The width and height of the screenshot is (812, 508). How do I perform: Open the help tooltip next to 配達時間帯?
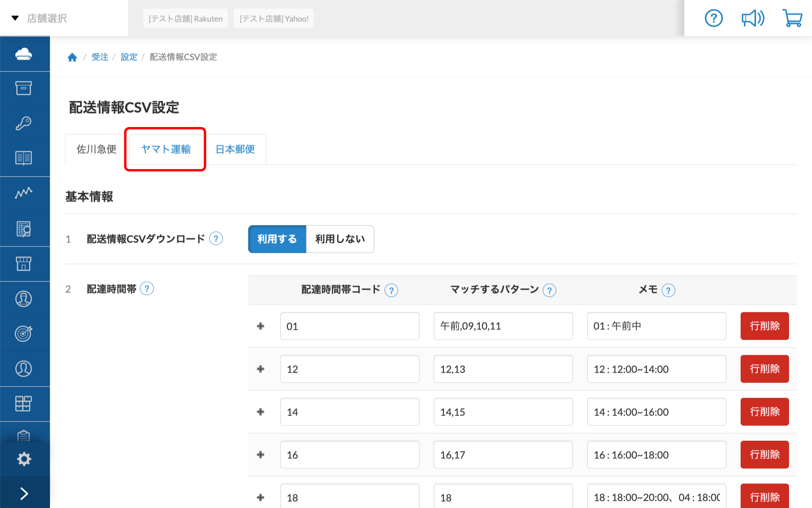click(x=147, y=289)
